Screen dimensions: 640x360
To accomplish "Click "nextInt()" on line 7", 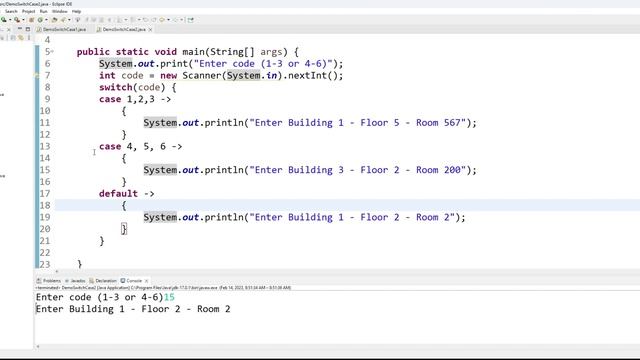I will click(313, 76).
